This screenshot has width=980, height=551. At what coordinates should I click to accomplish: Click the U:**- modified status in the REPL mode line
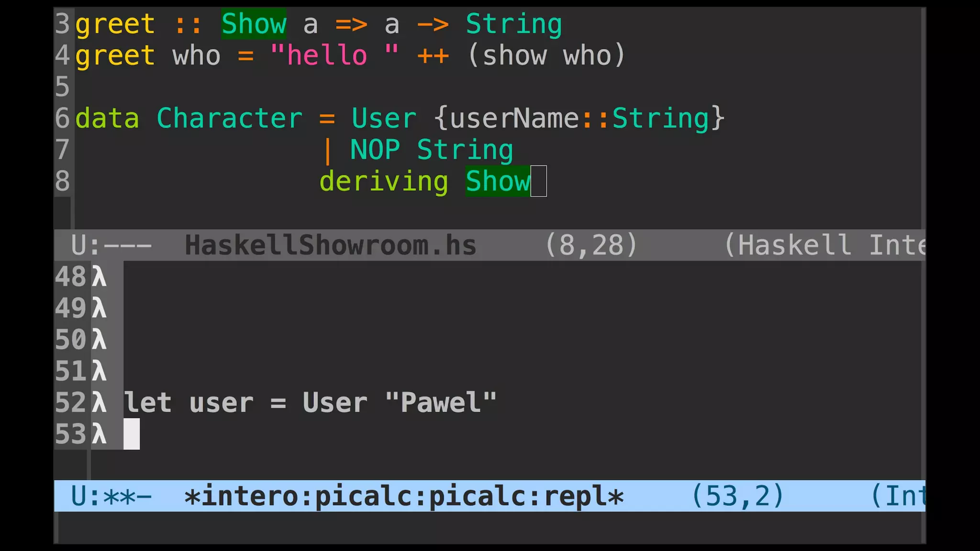[x=111, y=496]
